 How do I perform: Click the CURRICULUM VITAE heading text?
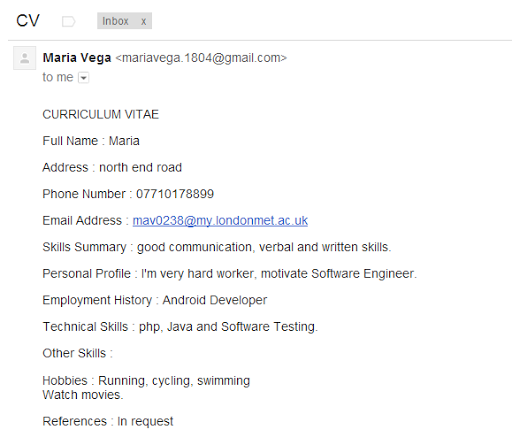[x=101, y=115]
